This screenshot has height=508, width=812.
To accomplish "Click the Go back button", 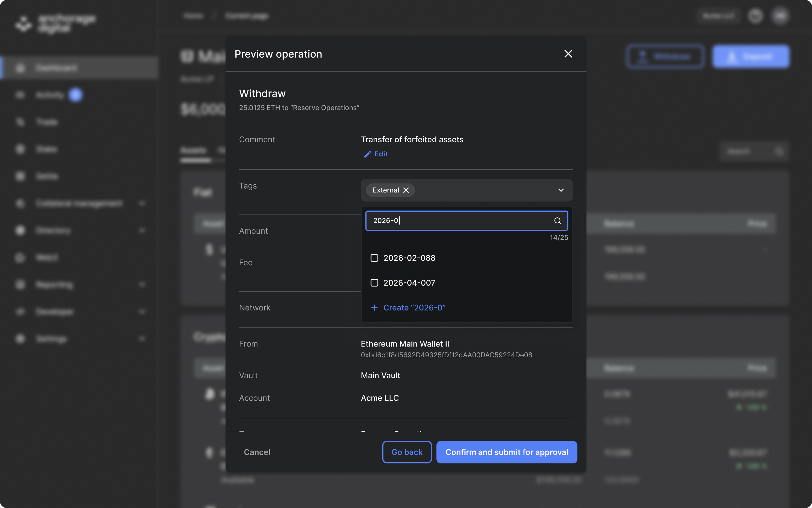I will pos(407,452).
